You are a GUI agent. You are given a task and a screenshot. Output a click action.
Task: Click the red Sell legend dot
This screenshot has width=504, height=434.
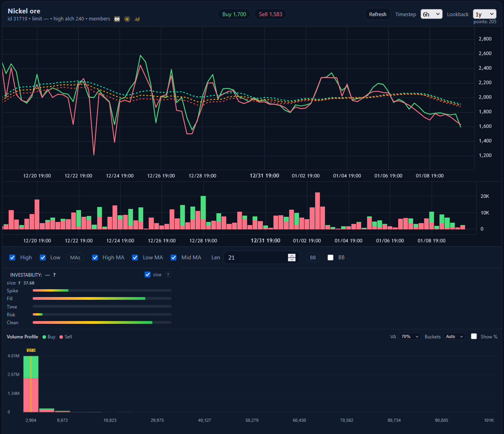tap(61, 337)
